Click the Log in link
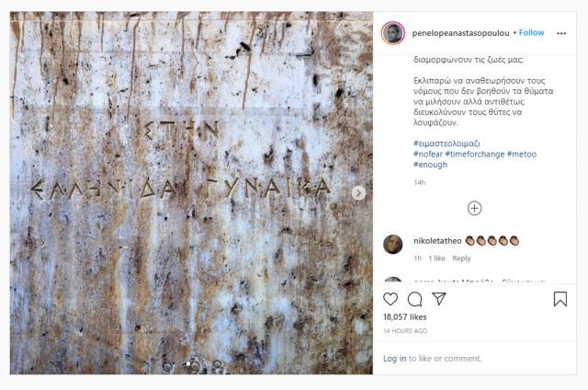Viewport: 588px width, 390px height. (x=394, y=359)
